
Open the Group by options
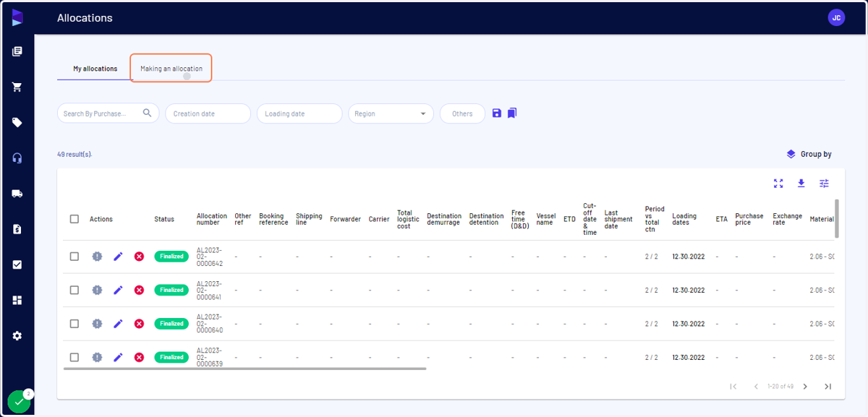click(809, 154)
